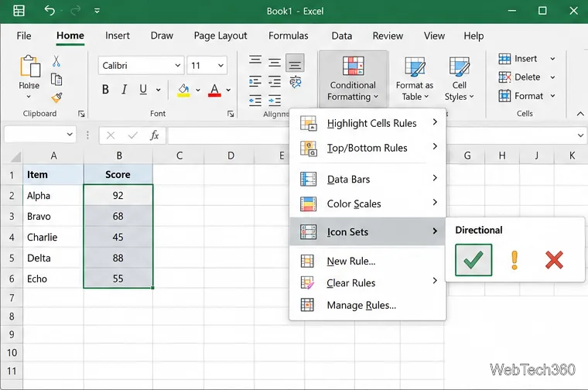Click the Top Align icon

tap(255, 60)
